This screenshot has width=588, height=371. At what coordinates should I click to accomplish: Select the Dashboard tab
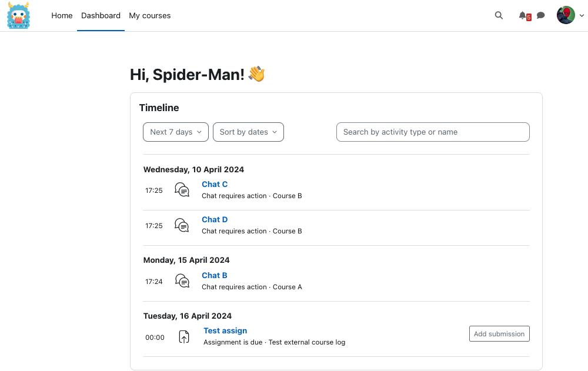(101, 16)
